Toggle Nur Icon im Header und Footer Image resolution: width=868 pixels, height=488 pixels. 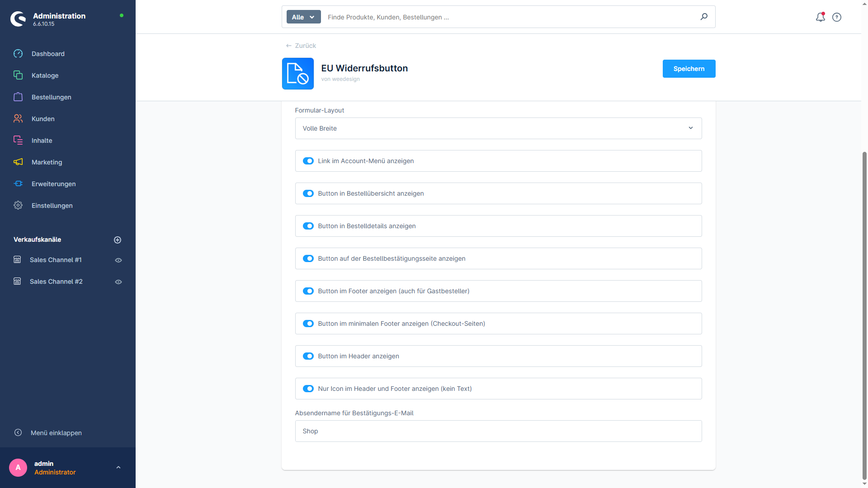point(308,389)
